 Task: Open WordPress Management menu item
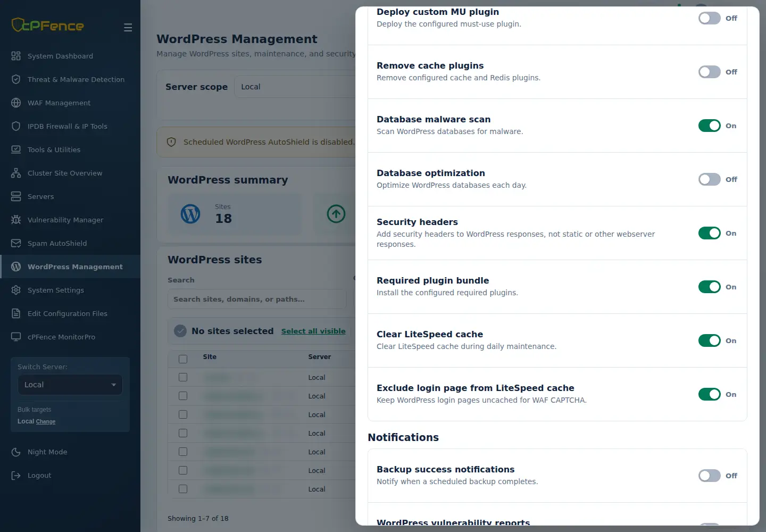[70, 267]
